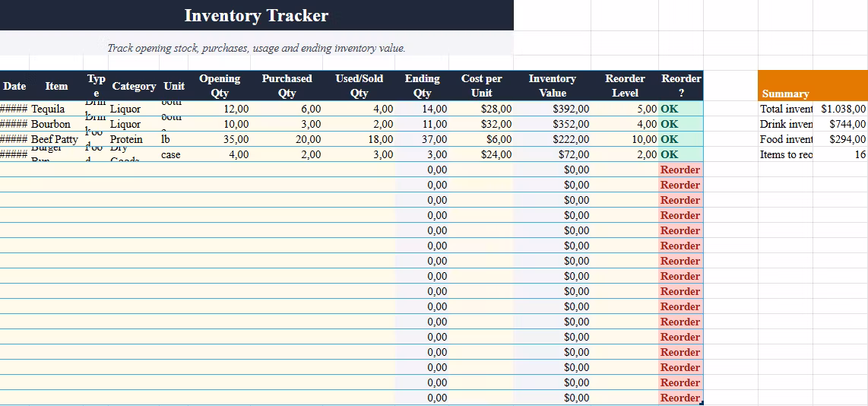Click the $72,00 inventory value cell

(x=553, y=154)
